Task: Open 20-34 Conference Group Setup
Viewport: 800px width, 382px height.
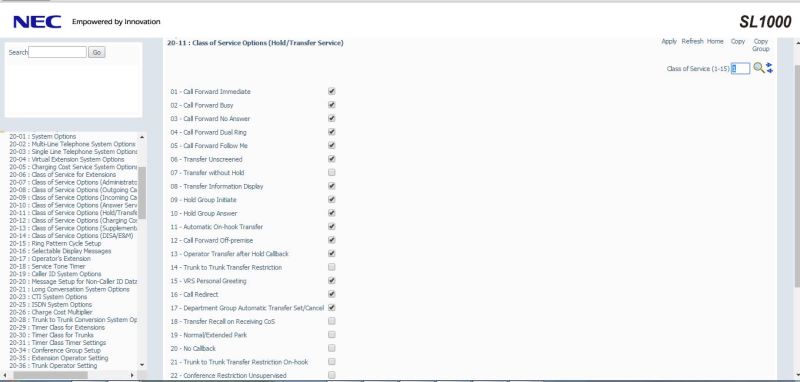Action: coord(55,350)
